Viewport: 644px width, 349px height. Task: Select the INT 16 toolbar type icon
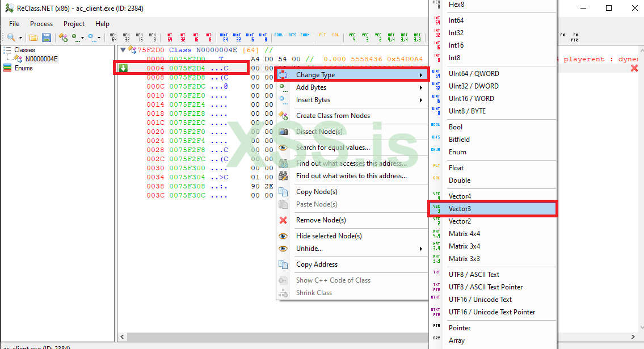pos(196,37)
